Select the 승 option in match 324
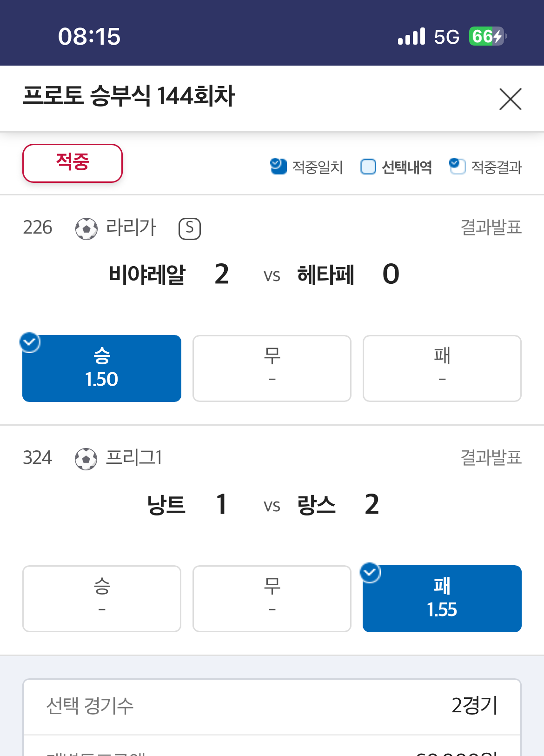 102,599
